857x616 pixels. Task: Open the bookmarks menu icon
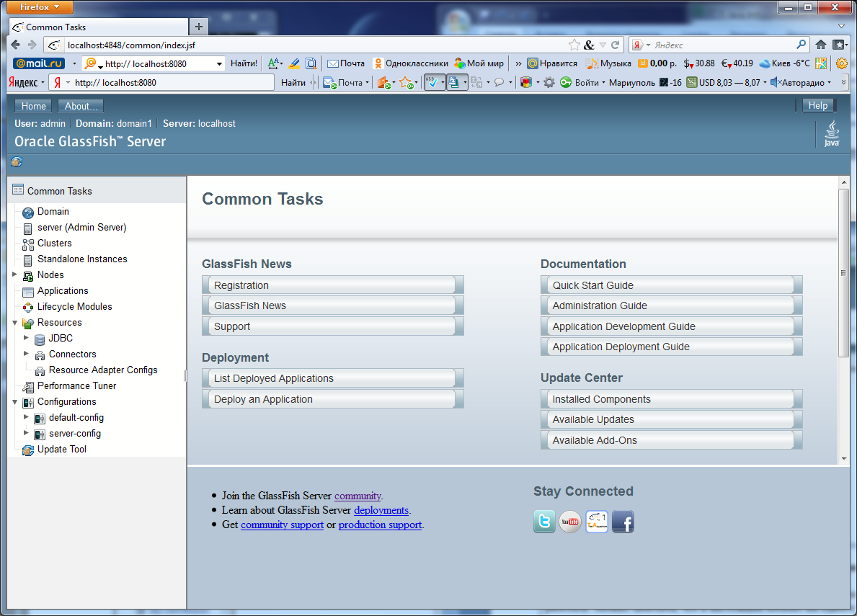[x=840, y=45]
